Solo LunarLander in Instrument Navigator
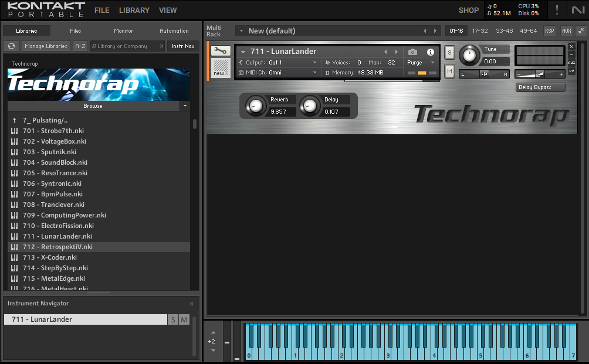Screen dimensions: 589x364 pyautogui.click(x=173, y=319)
